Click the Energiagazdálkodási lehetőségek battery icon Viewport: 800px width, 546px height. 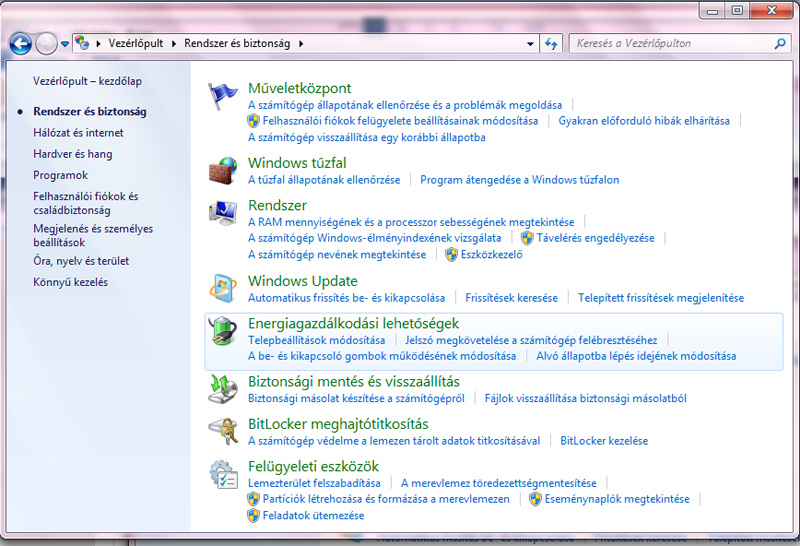[223, 331]
